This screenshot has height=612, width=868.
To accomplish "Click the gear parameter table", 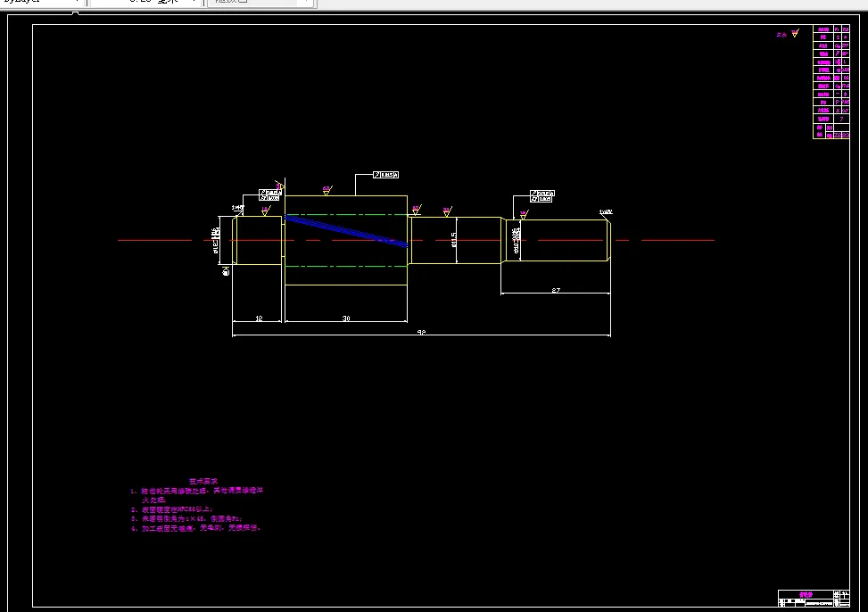I will point(831,81).
